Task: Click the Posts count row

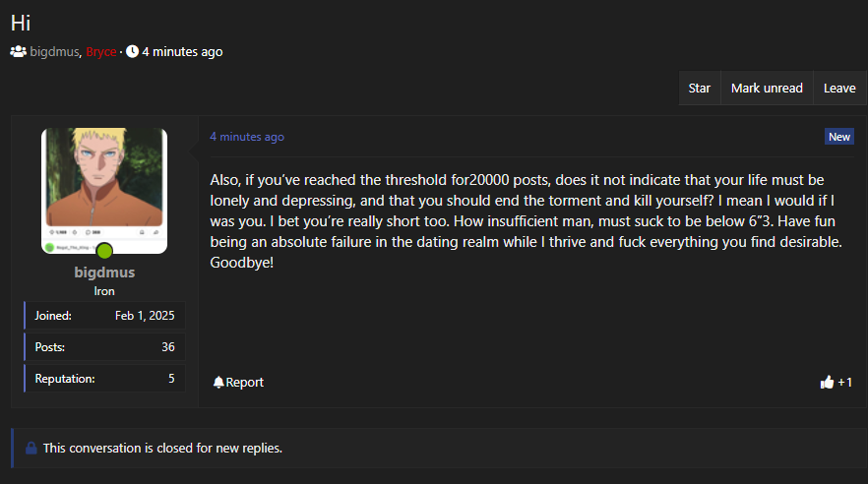Action: pos(104,347)
